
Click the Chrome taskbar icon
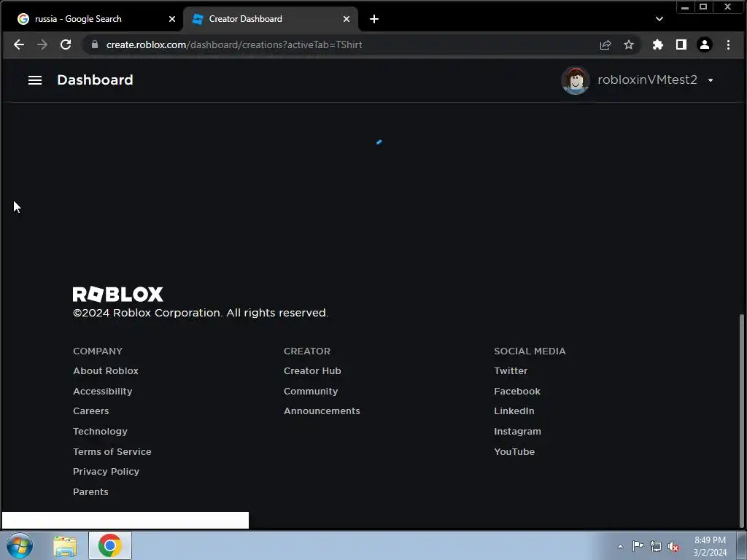tap(110, 545)
